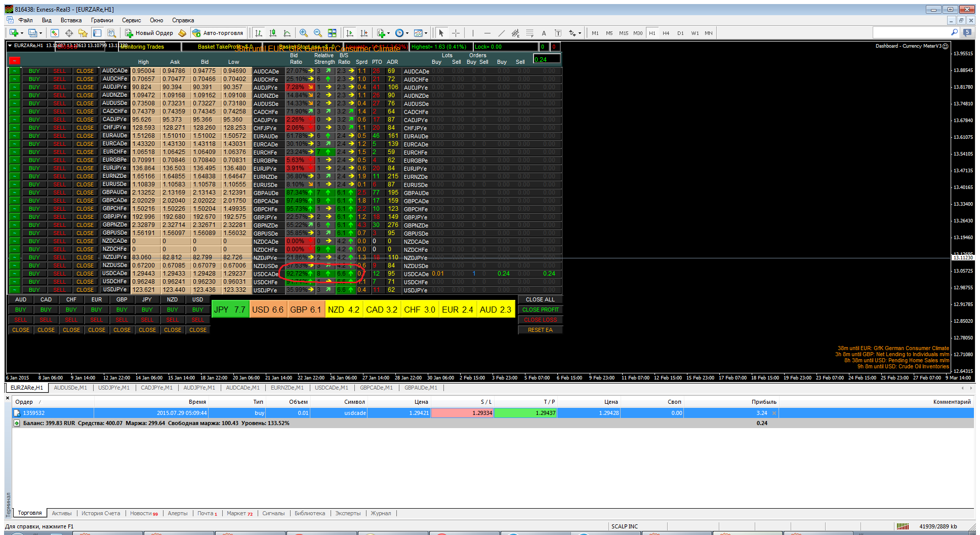Screen dimensions: 980x535
Task: Tile chart windows icon
Action: (332, 33)
